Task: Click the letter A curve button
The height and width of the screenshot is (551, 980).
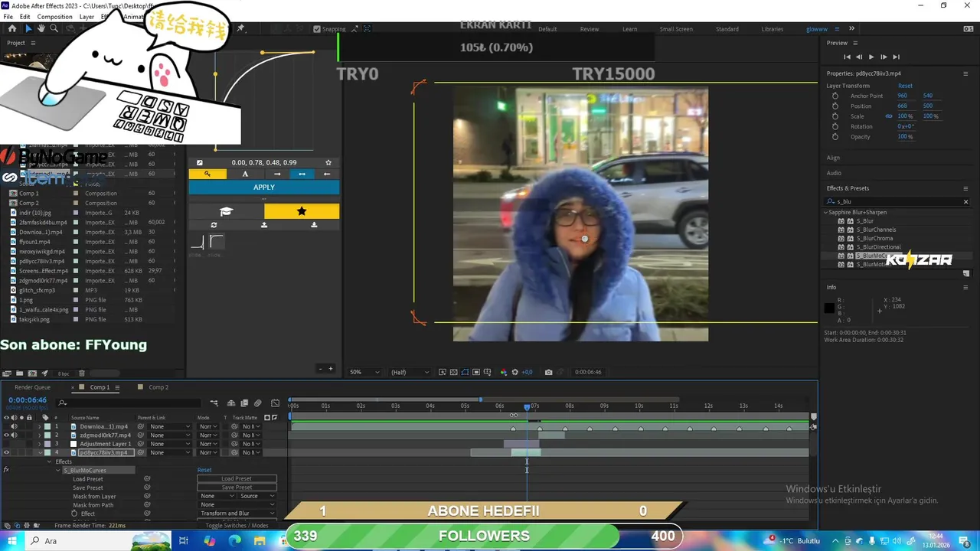Action: 245,174
